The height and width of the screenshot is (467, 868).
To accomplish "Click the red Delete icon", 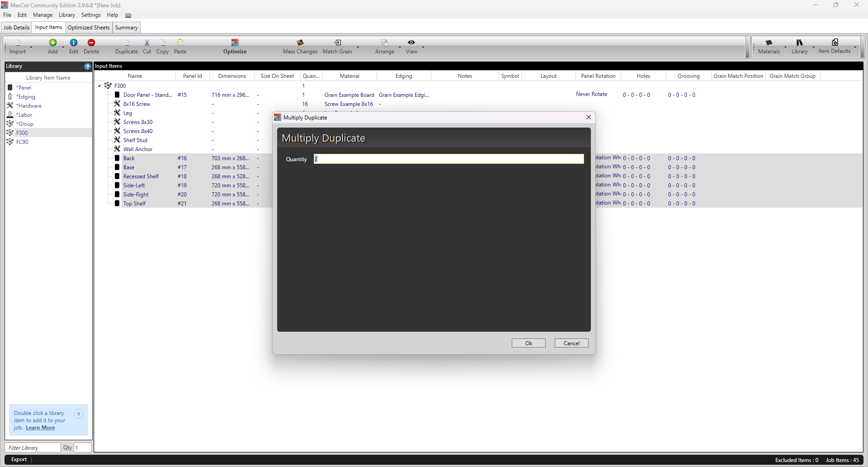I will [91, 43].
